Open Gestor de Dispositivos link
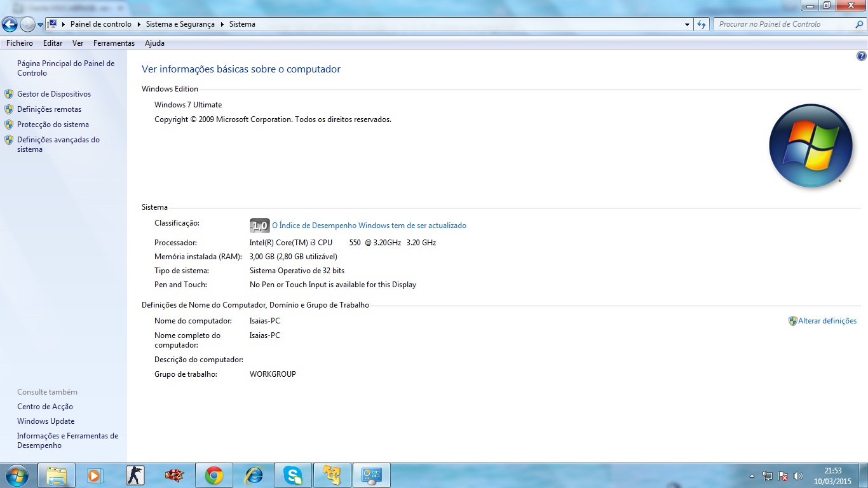 tap(54, 94)
